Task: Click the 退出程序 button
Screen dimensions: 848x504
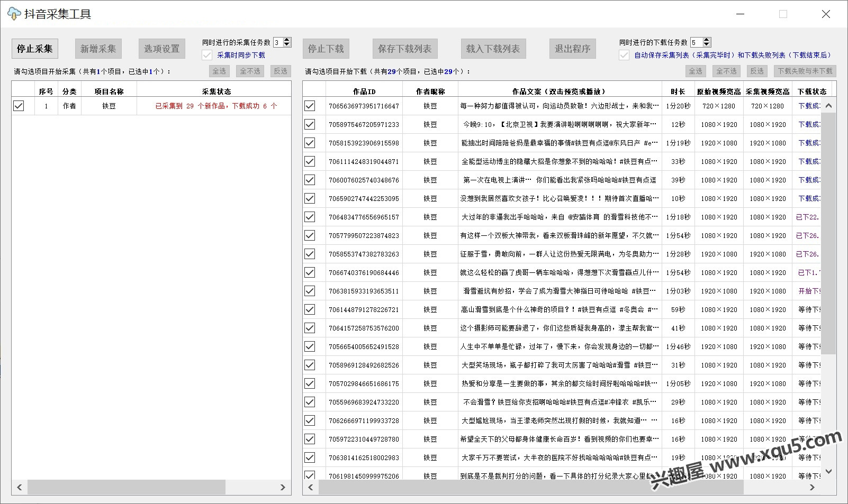Action: click(573, 49)
